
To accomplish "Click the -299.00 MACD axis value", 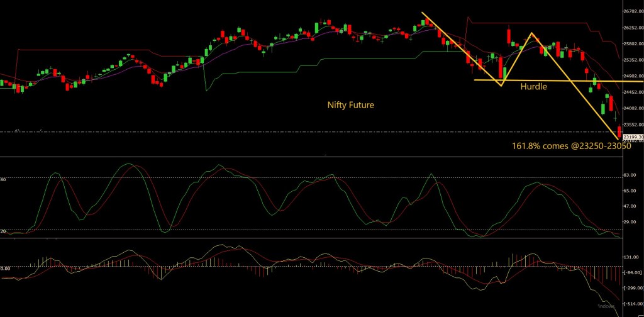I will 631,287.
